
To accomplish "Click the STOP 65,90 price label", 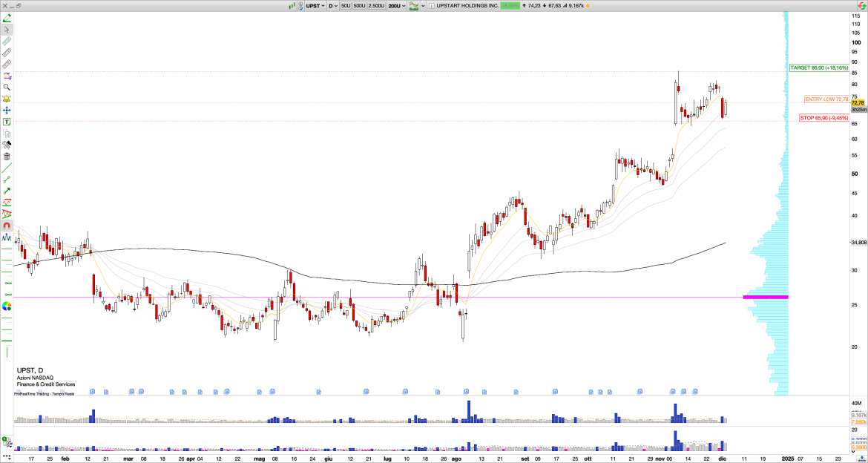I will coord(823,117).
